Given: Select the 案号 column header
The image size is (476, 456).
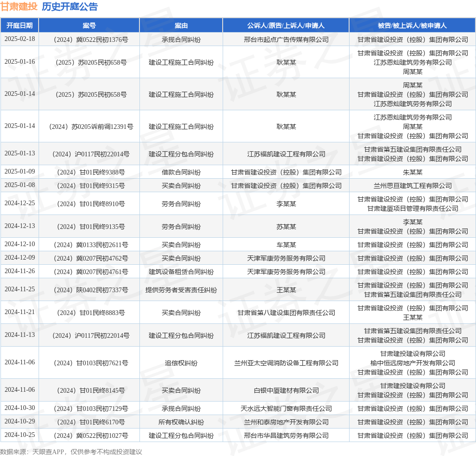Looking at the screenshot, I should [89, 26].
